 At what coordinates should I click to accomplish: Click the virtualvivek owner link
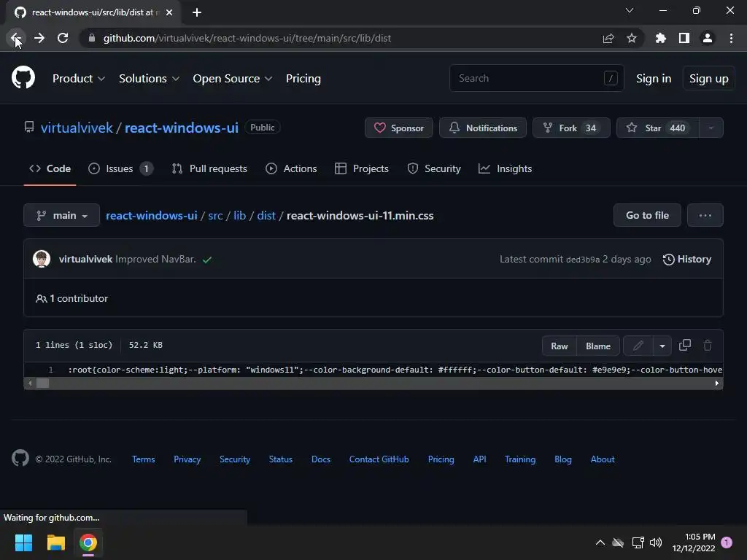click(77, 128)
